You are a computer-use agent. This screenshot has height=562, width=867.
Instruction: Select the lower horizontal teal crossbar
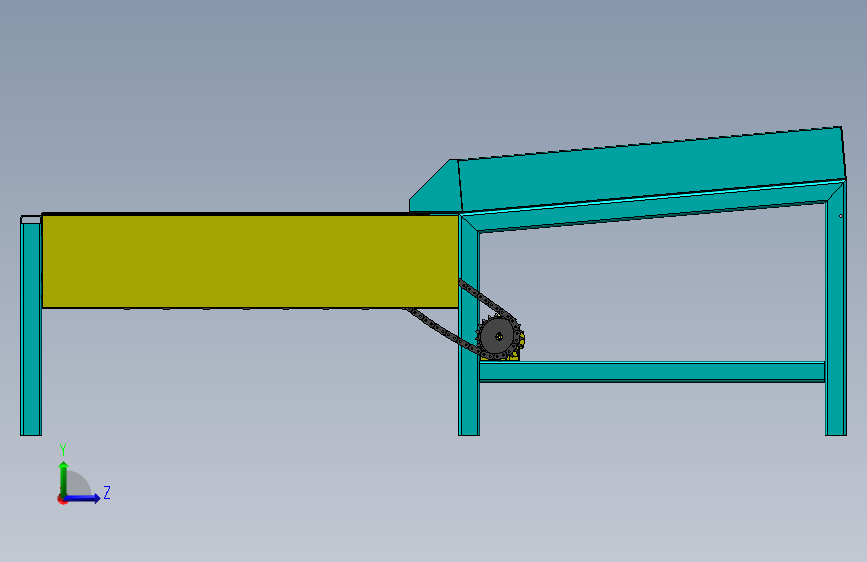click(652, 372)
